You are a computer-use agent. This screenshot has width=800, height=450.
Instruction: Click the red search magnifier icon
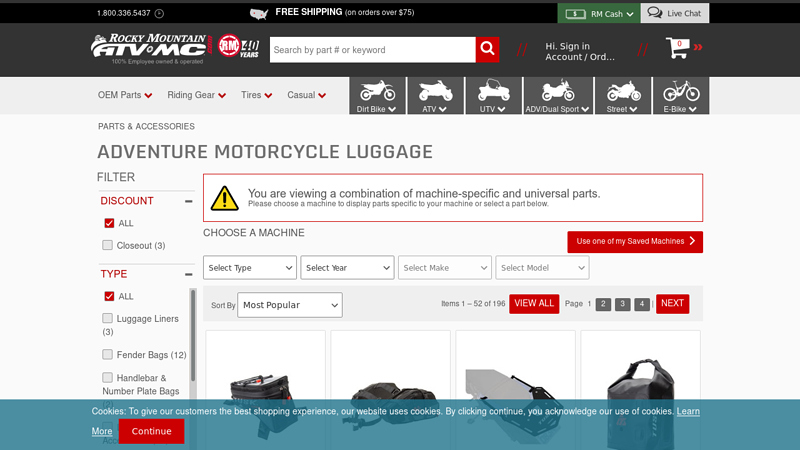487,50
